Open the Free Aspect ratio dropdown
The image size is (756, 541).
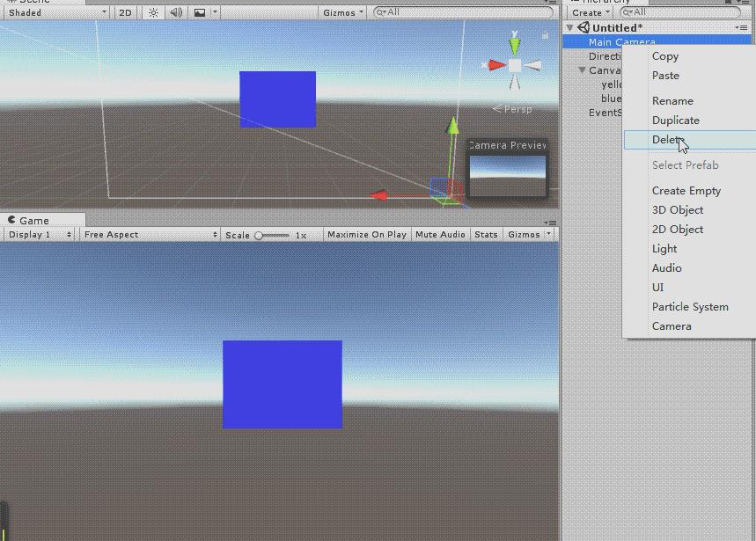tap(148, 234)
